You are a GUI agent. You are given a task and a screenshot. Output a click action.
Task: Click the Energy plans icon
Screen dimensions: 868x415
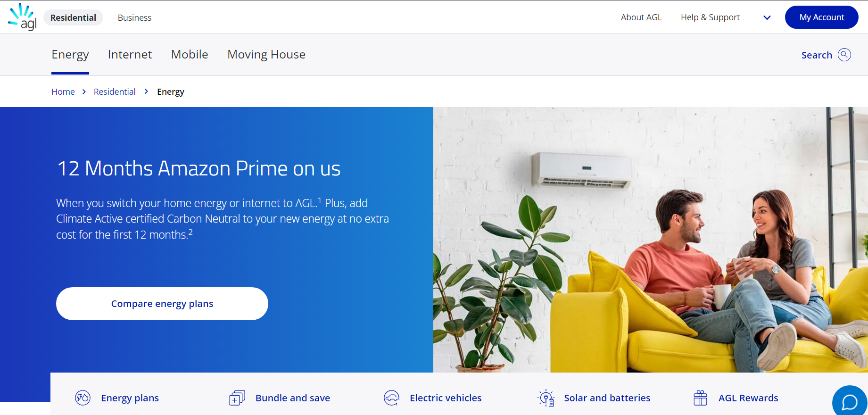(x=83, y=398)
